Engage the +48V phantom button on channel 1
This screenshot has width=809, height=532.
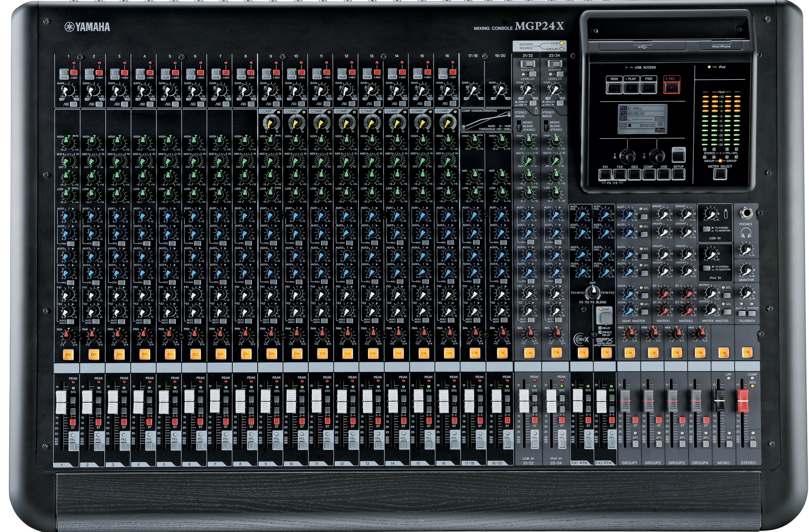tap(74, 72)
